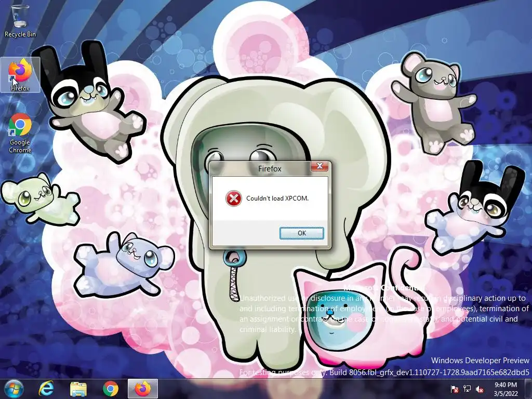The height and width of the screenshot is (399, 532).
Task: Open Google Chrome from the taskbar
Action: pos(111,389)
